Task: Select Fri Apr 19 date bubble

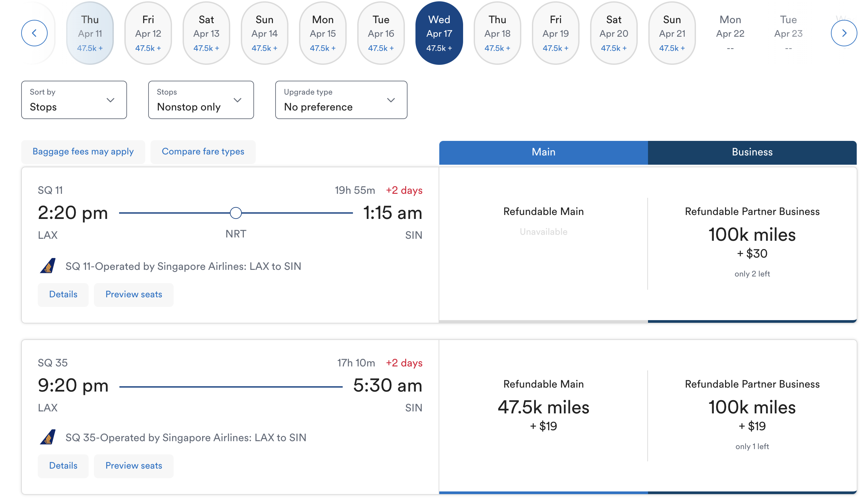Action: pyautogui.click(x=555, y=33)
